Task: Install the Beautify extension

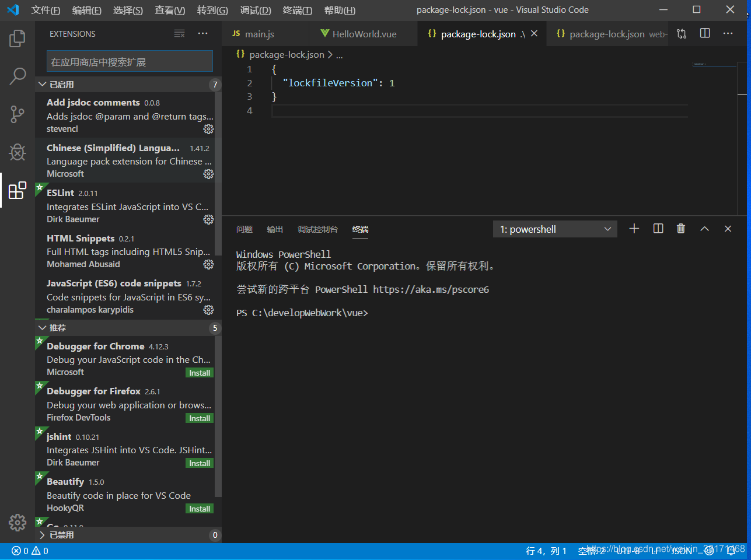Action: click(x=200, y=509)
